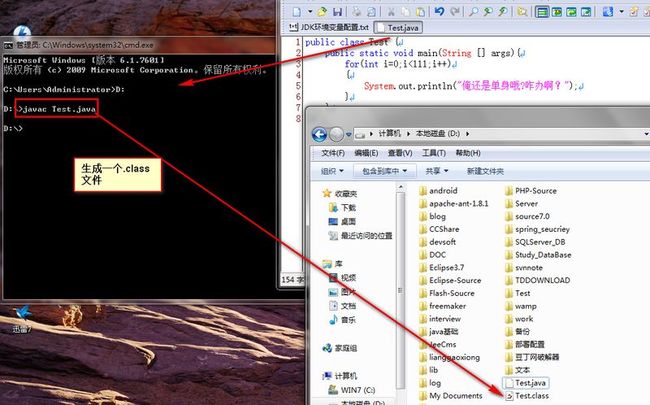
Task: Open the 编辑(E) menu in Explorer
Action: coord(366,153)
